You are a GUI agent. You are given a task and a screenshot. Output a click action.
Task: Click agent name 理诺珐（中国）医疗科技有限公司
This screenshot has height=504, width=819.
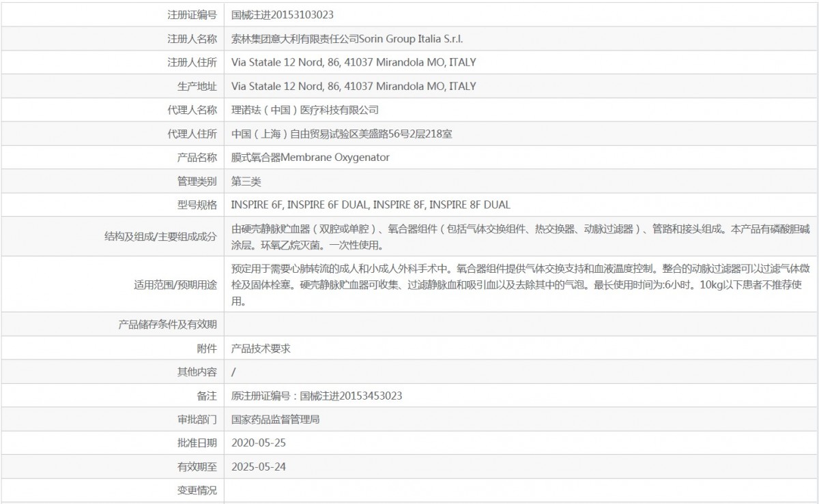(305, 110)
